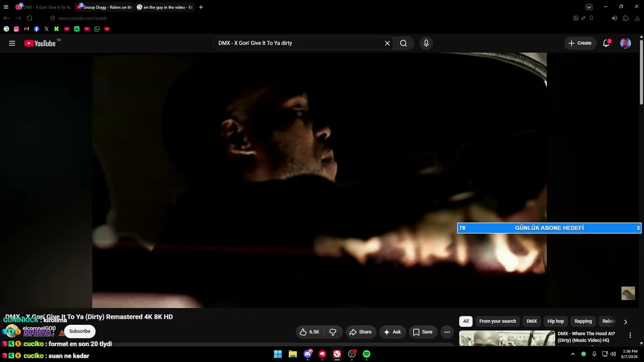
Task: Dislike the DMX video
Action: click(333, 332)
